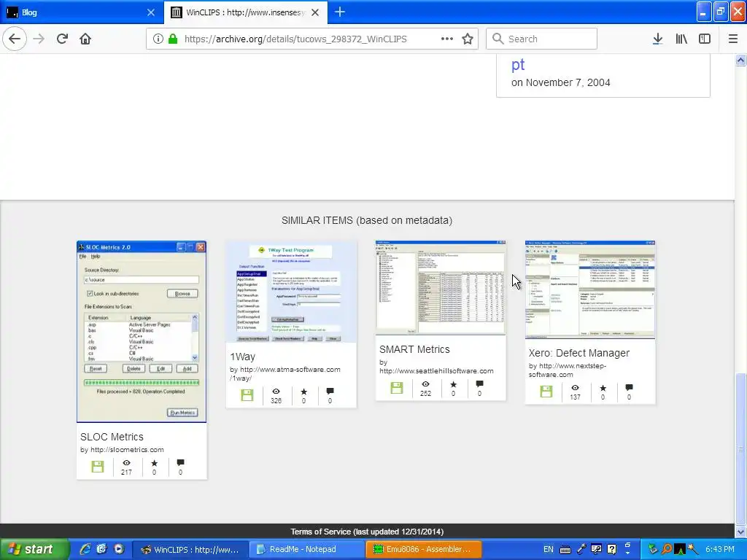Open the SLOC Metrics title link
The width and height of the screenshot is (747, 560).
[x=112, y=437]
